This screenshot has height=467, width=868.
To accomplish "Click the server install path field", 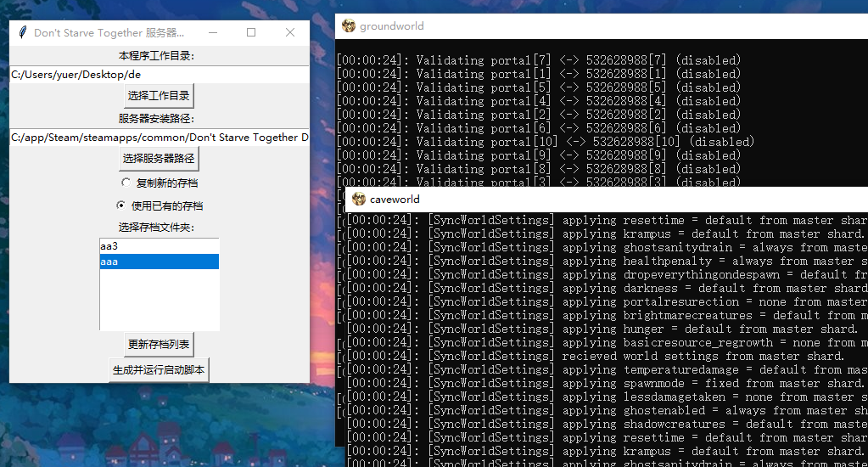I will click(160, 138).
